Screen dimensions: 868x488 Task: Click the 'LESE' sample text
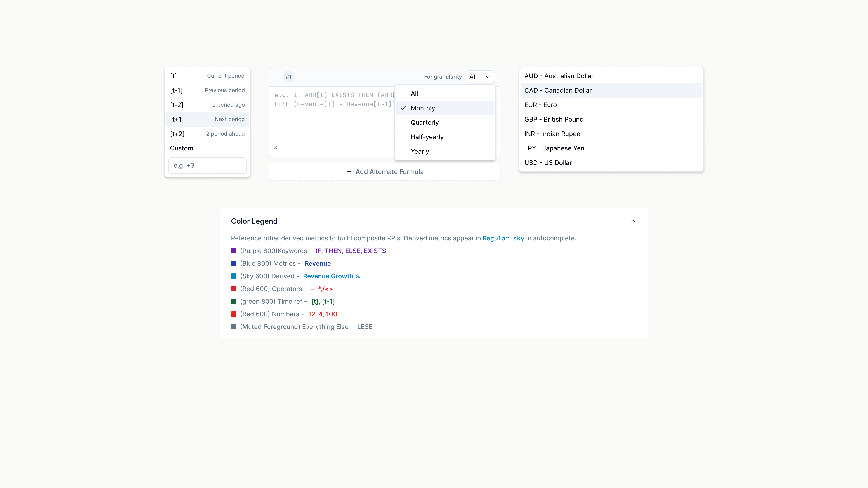point(365,327)
